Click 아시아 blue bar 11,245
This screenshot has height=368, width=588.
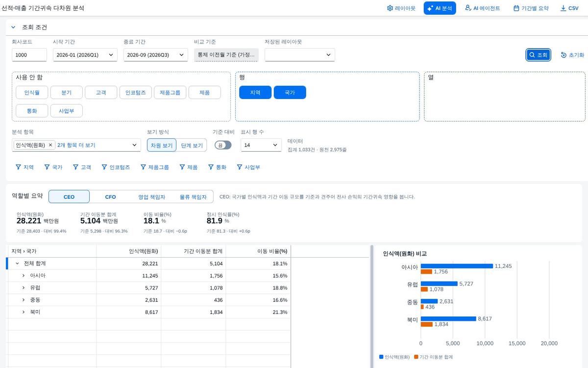pos(457,266)
